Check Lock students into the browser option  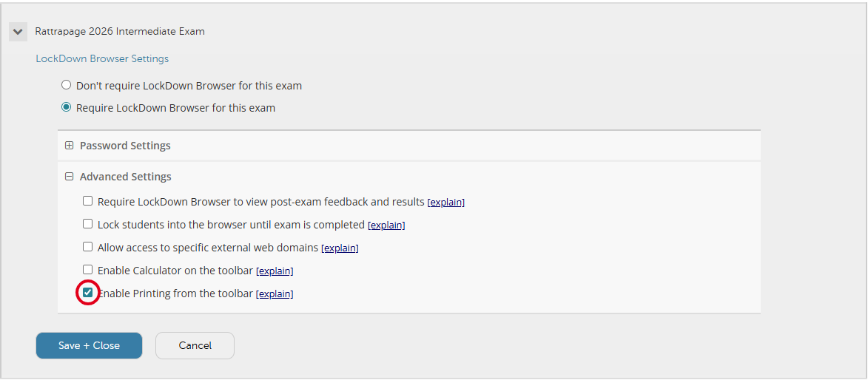point(88,224)
